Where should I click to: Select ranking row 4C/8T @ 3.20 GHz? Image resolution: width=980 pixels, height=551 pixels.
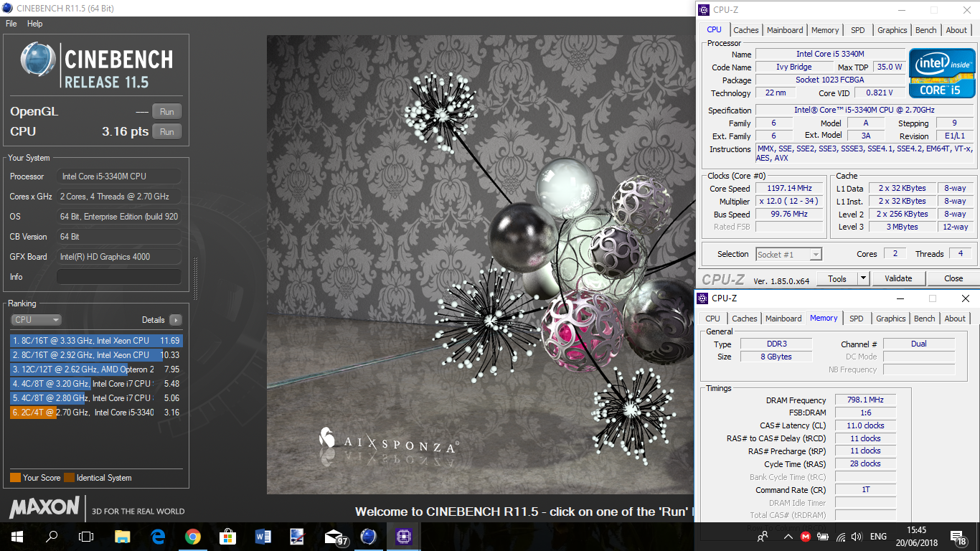pyautogui.click(x=96, y=384)
